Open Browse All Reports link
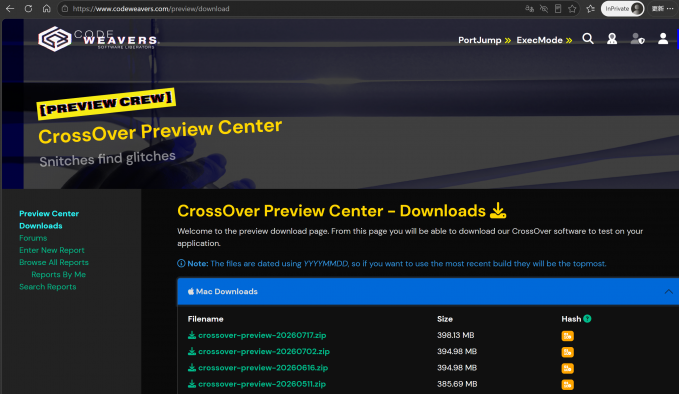This screenshot has width=679, height=394. tap(54, 262)
